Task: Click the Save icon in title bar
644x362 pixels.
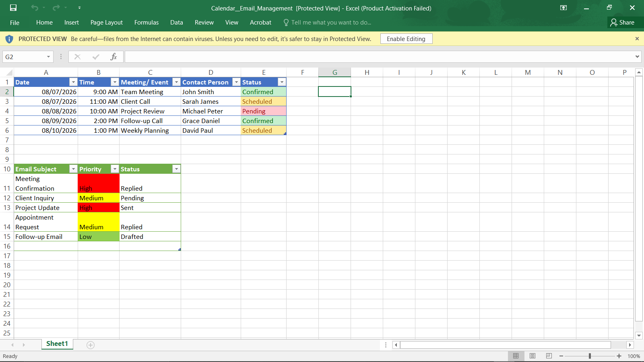Action: click(x=13, y=8)
